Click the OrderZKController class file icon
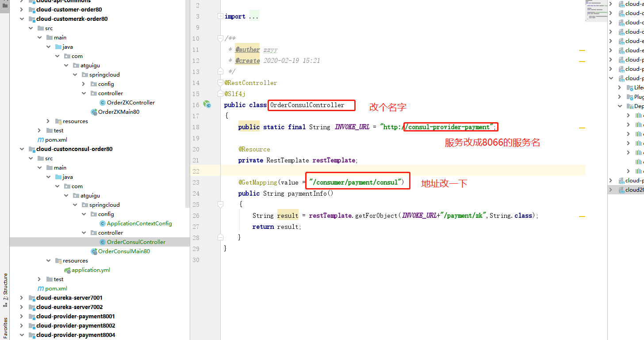This screenshot has height=340, width=644. point(103,103)
